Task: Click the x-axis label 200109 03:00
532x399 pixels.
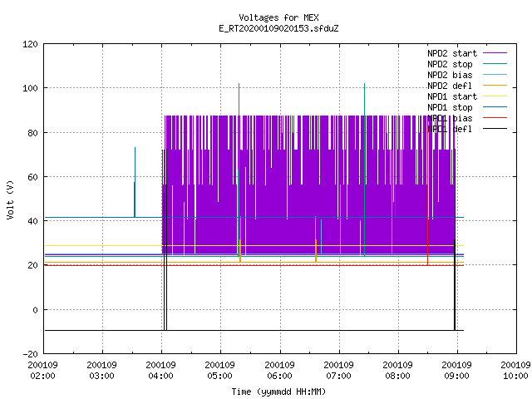Action: 101,371
